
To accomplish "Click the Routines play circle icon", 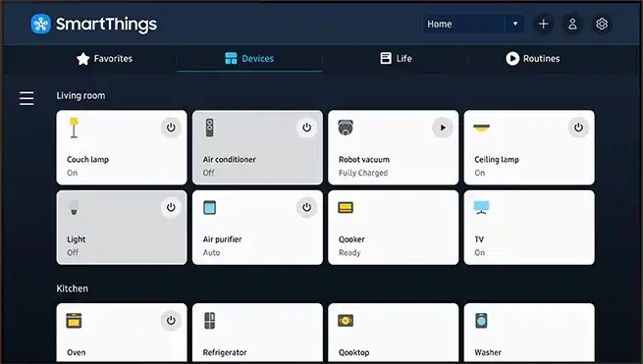I will 512,59.
